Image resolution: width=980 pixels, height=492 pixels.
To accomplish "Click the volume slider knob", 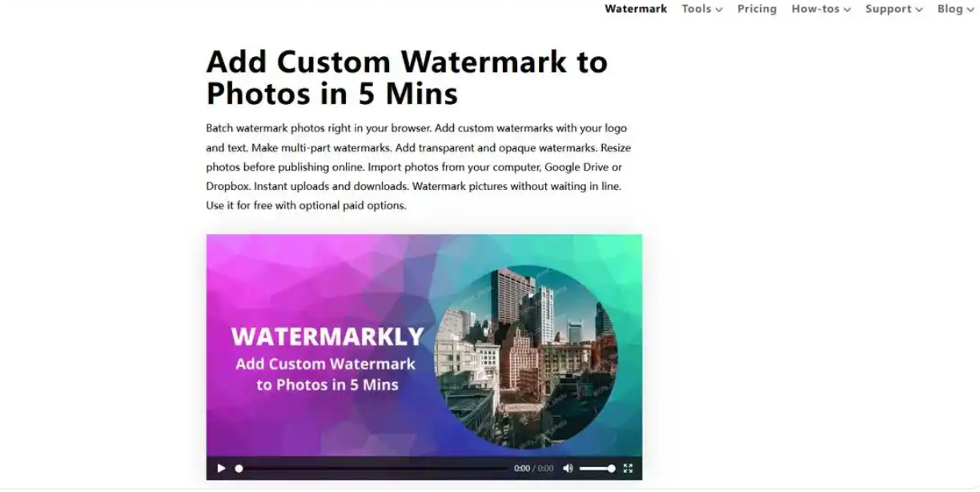I will point(612,469).
